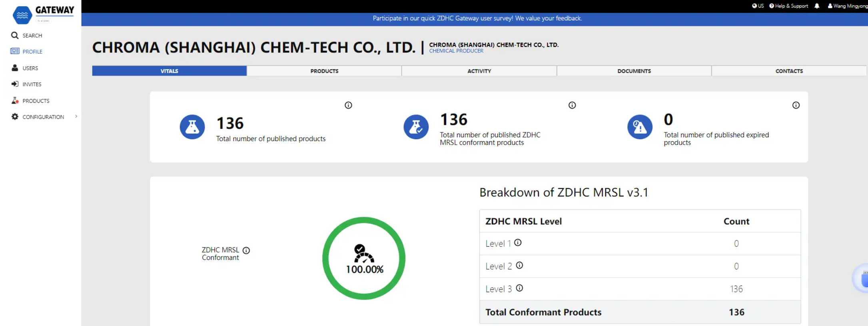868x326 pixels.
Task: Click the 100.00% conformance progress ring
Action: [364, 258]
